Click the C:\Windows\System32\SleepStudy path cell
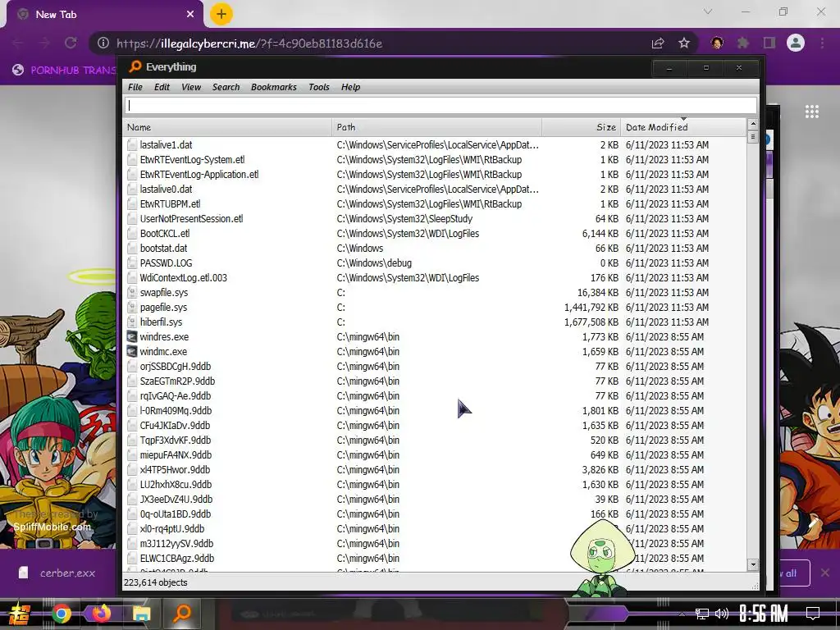 (404, 218)
